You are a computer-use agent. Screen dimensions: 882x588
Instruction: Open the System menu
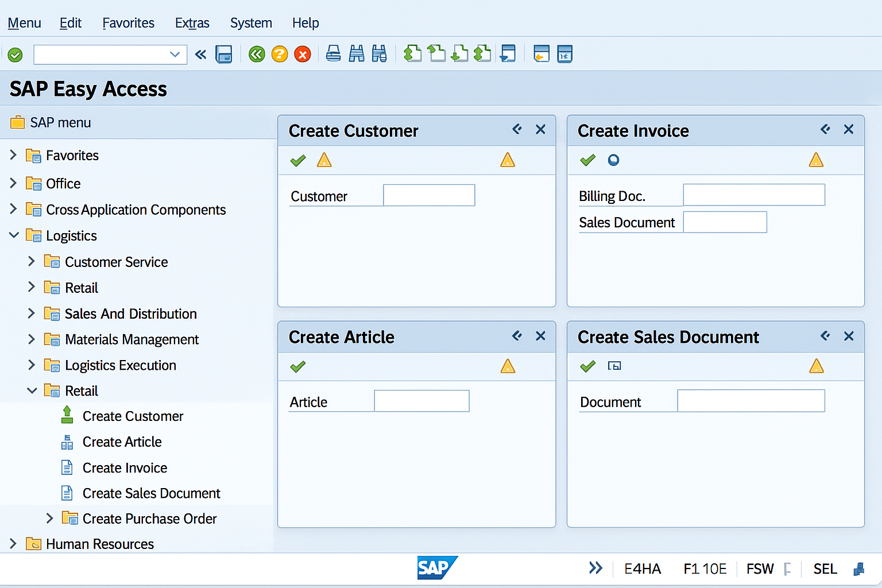[x=251, y=23]
